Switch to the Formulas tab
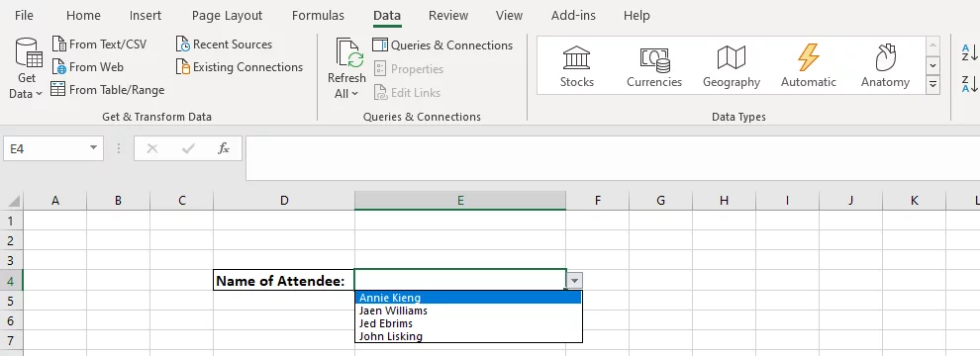 coord(318,16)
